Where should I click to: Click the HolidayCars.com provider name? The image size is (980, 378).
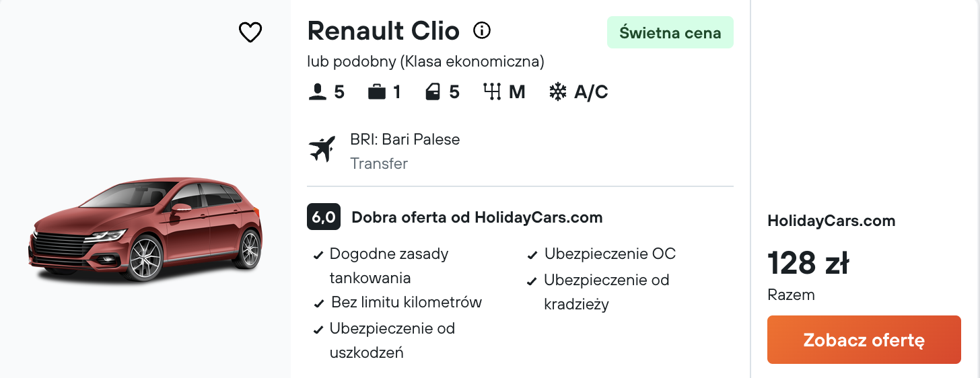[831, 221]
